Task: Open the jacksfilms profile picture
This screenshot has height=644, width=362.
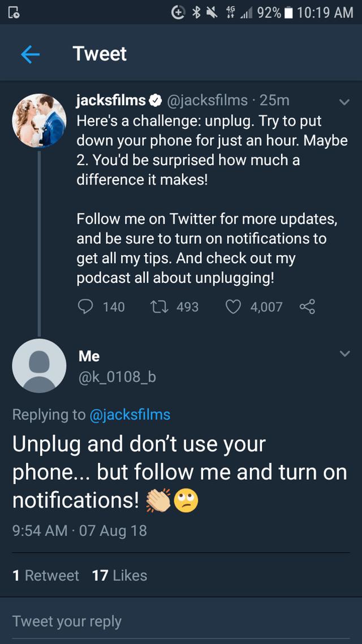Action: [39, 121]
